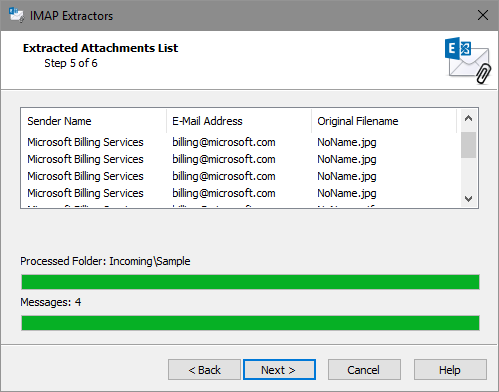499x392 pixels.
Task: Return with the Back button
Action: click(204, 370)
